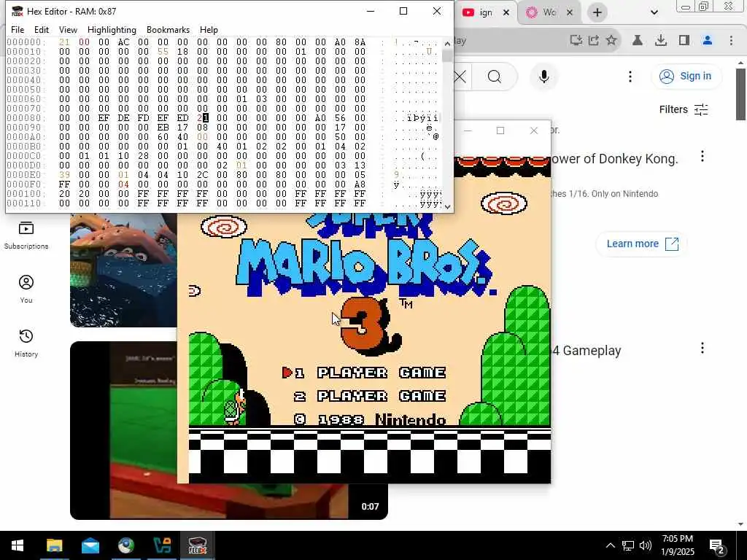The image size is (747, 560).
Task: Click byte EB in row 000090
Action: pos(163,128)
